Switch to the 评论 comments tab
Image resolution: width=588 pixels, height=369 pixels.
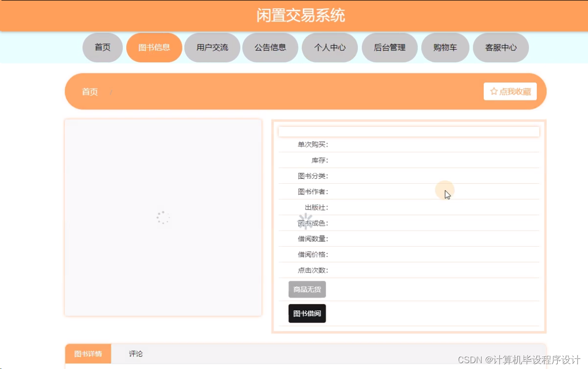135,354
